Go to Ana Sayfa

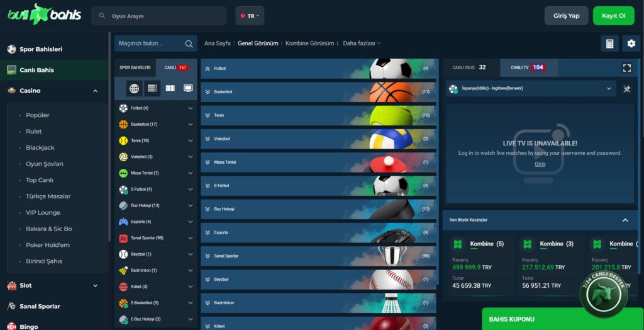click(217, 43)
